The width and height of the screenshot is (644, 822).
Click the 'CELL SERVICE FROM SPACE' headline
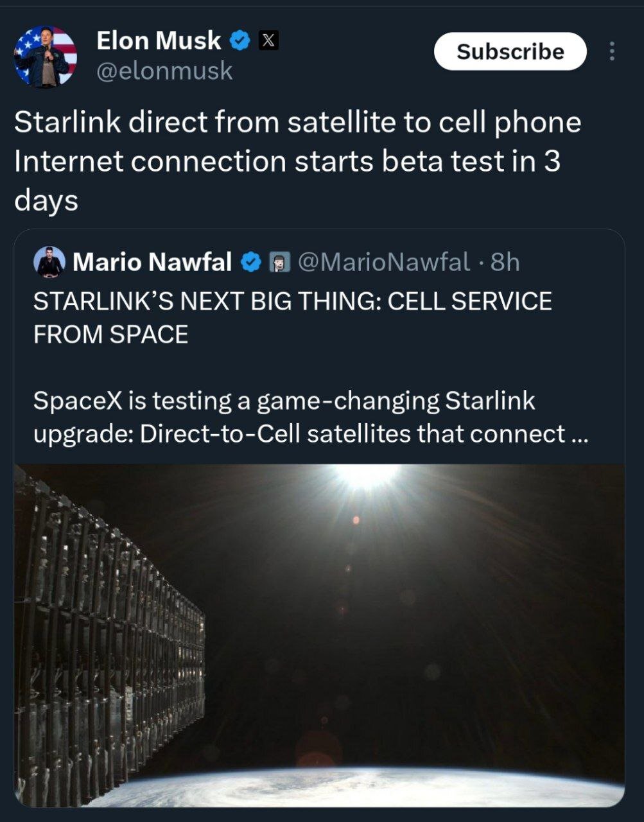(292, 318)
